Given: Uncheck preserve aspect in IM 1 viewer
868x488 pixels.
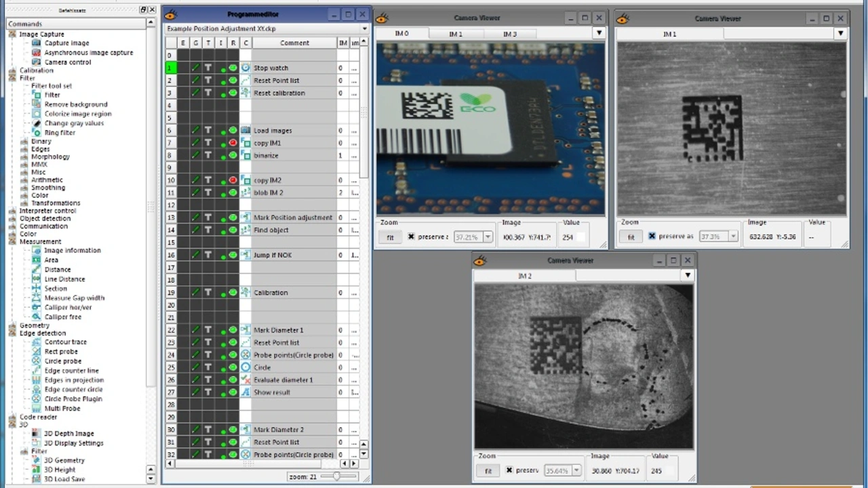Looking at the screenshot, I should click(652, 236).
